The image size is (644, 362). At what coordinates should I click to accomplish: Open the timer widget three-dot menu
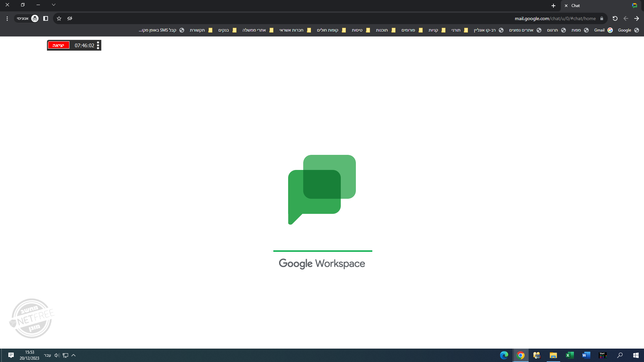pos(98,45)
